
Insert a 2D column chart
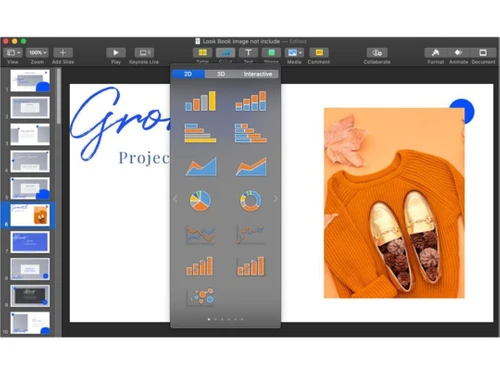(200, 101)
